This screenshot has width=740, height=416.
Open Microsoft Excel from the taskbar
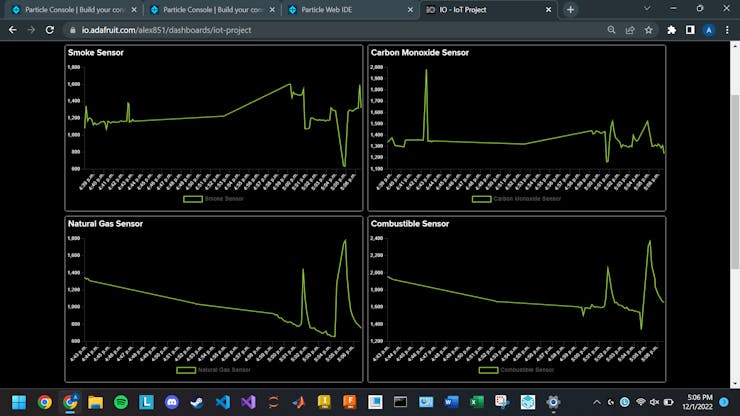coord(477,402)
